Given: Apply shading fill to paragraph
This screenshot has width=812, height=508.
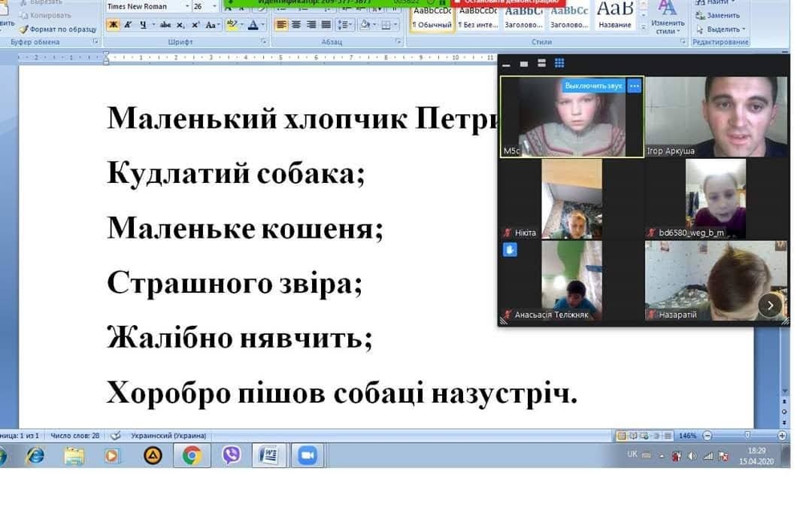Looking at the screenshot, I should [365, 25].
